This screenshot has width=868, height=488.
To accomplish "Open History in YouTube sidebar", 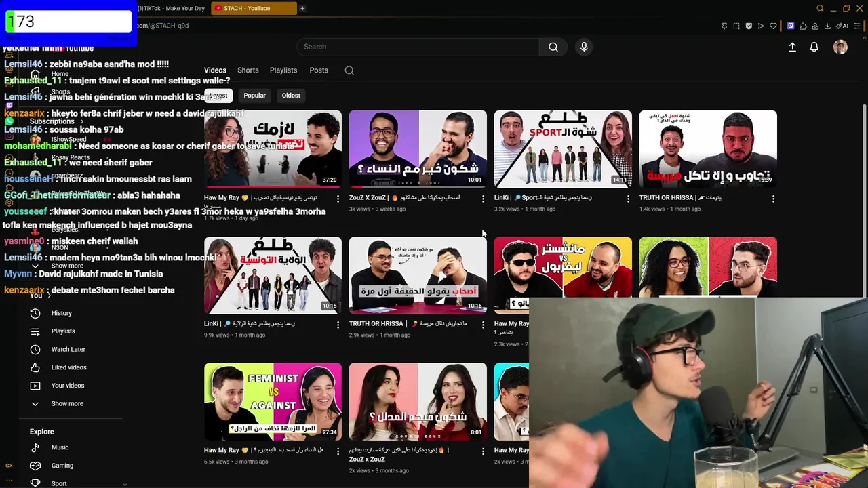I will tap(61, 313).
